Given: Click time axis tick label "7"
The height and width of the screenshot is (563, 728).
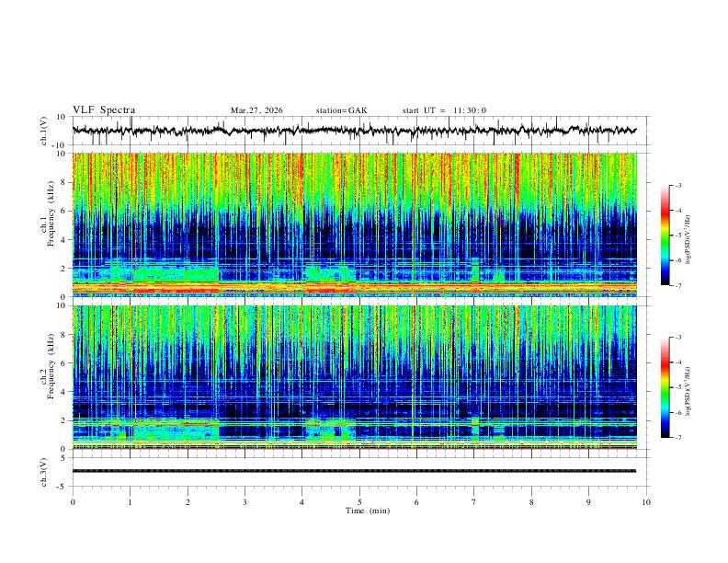Looking at the screenshot, I should pyautogui.click(x=474, y=502).
